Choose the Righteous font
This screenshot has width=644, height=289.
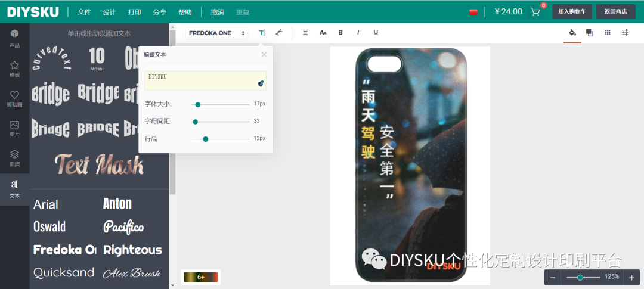[x=132, y=250]
